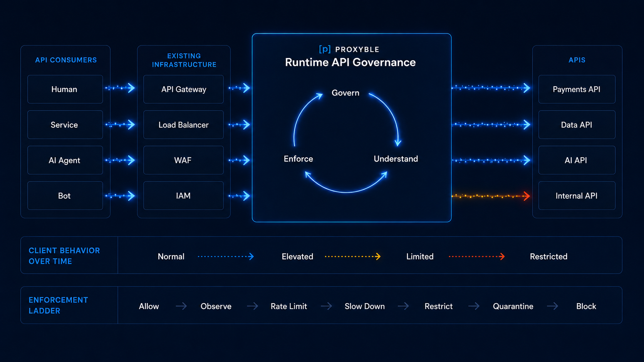Open the Internal API box

(x=577, y=195)
